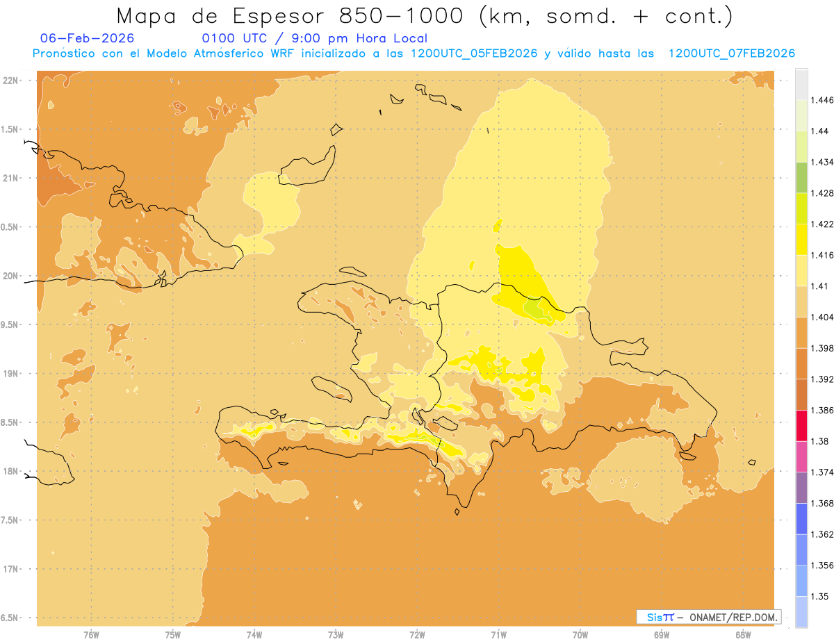Click the legend value 1.362

pos(822,534)
